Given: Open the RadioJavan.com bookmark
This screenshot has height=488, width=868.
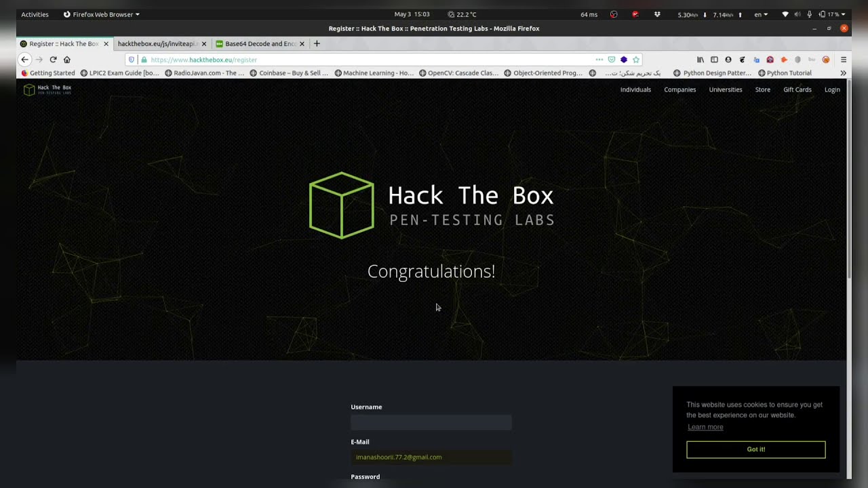Looking at the screenshot, I should coord(205,73).
